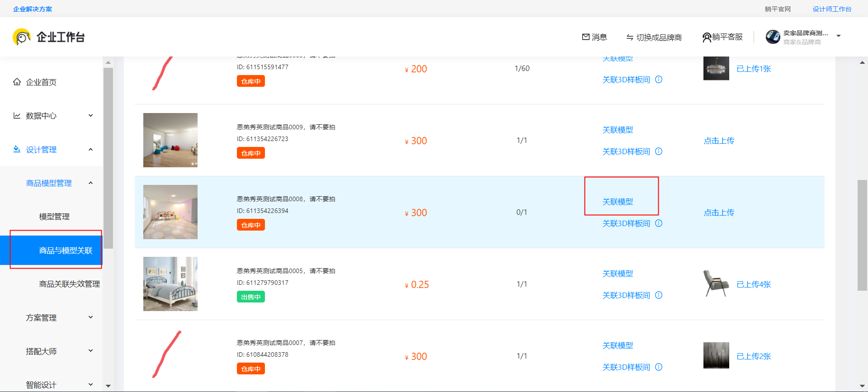This screenshot has width=868, height=392.
Task: Select 模型管理 in sidebar
Action: pos(54,217)
